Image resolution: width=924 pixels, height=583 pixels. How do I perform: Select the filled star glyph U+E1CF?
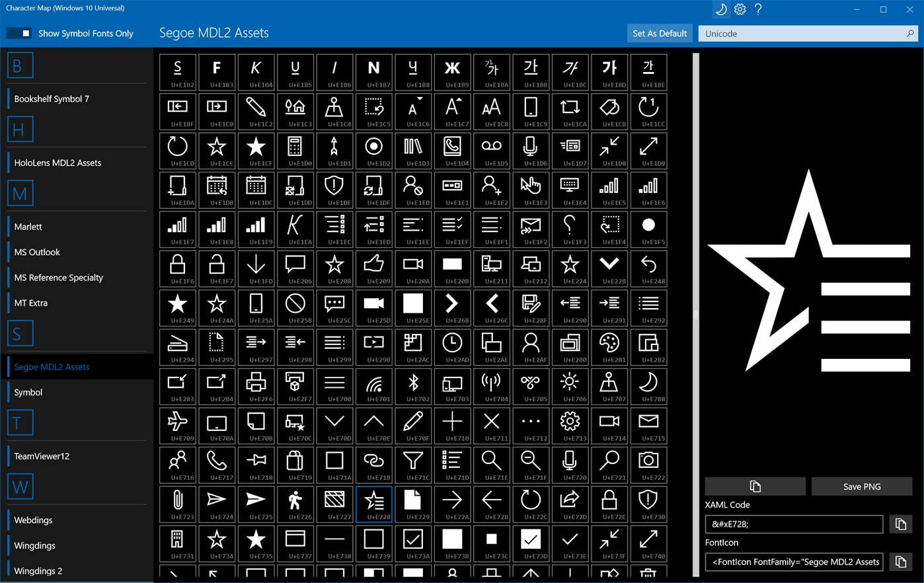click(256, 151)
